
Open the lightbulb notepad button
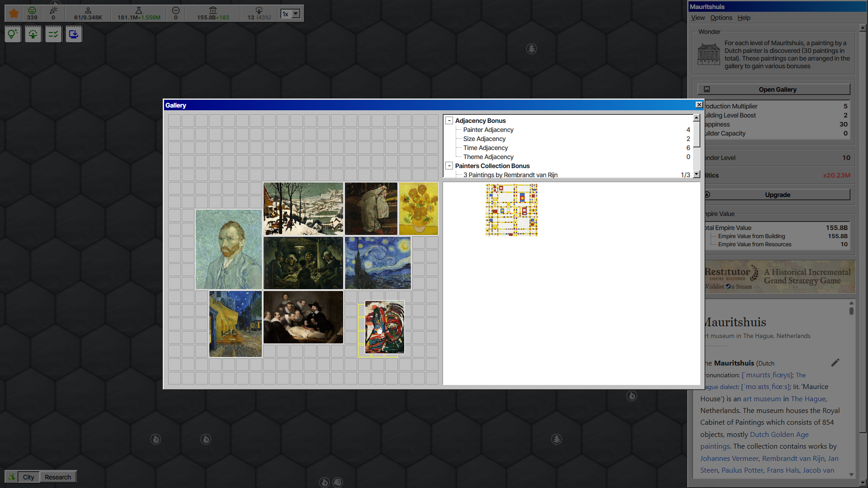[13, 34]
